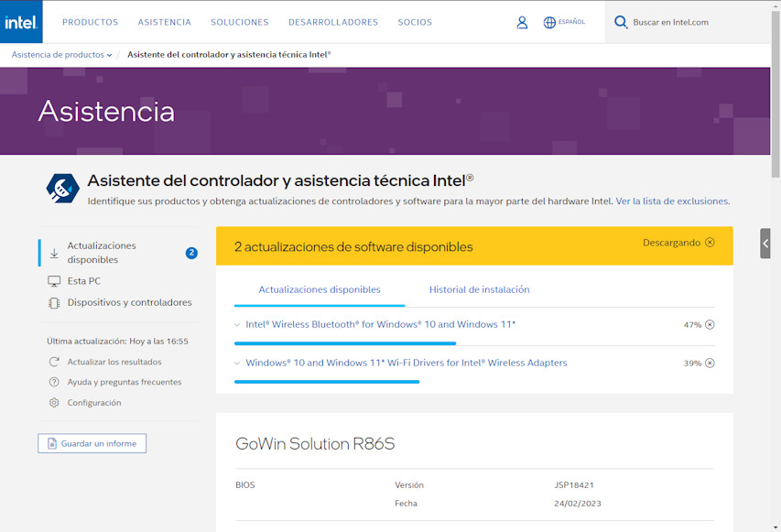
Task: Click the BIOS row label
Action: point(245,485)
